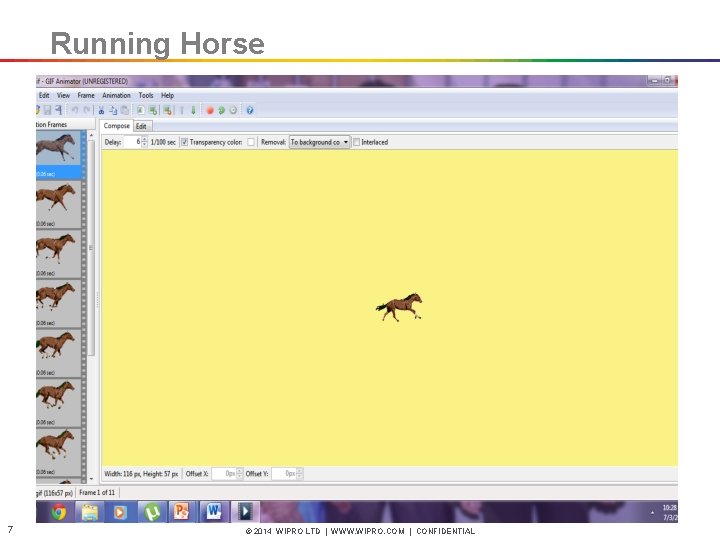Viewport: 720px width, 540px height.
Task: Click the Move frame up arrow icon
Action: tap(182, 110)
